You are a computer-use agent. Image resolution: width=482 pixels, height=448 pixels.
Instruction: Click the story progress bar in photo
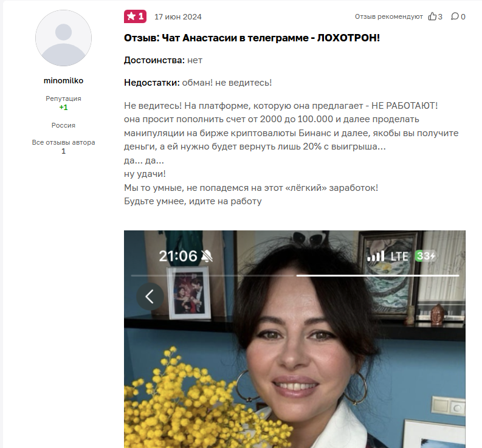[295, 276]
